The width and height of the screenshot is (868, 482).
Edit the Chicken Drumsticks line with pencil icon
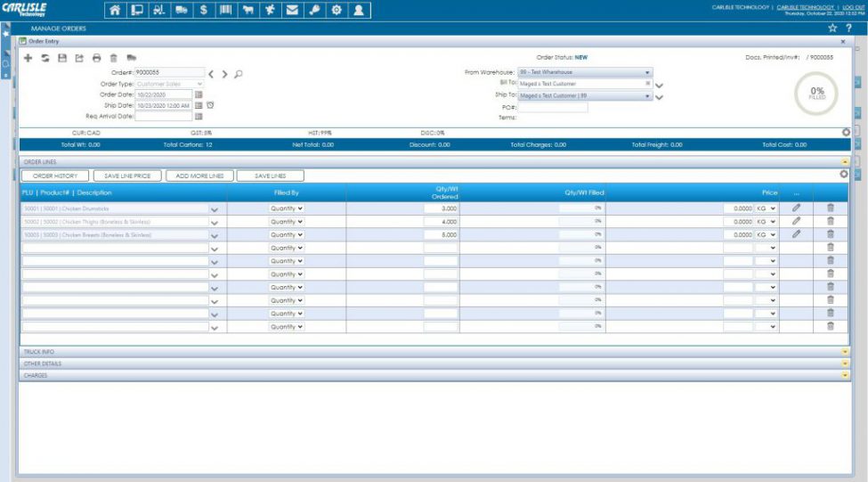click(796, 208)
